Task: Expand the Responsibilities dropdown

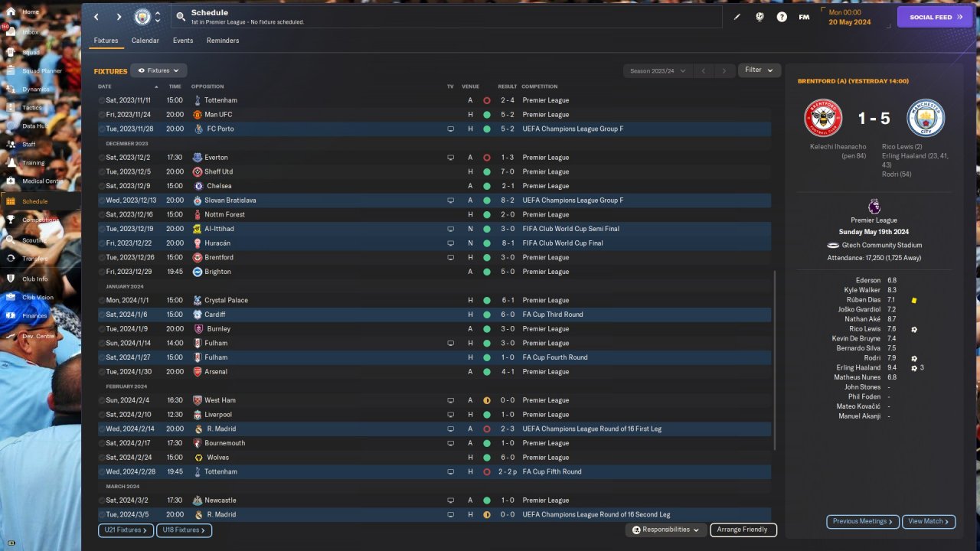Action: pyautogui.click(x=666, y=530)
